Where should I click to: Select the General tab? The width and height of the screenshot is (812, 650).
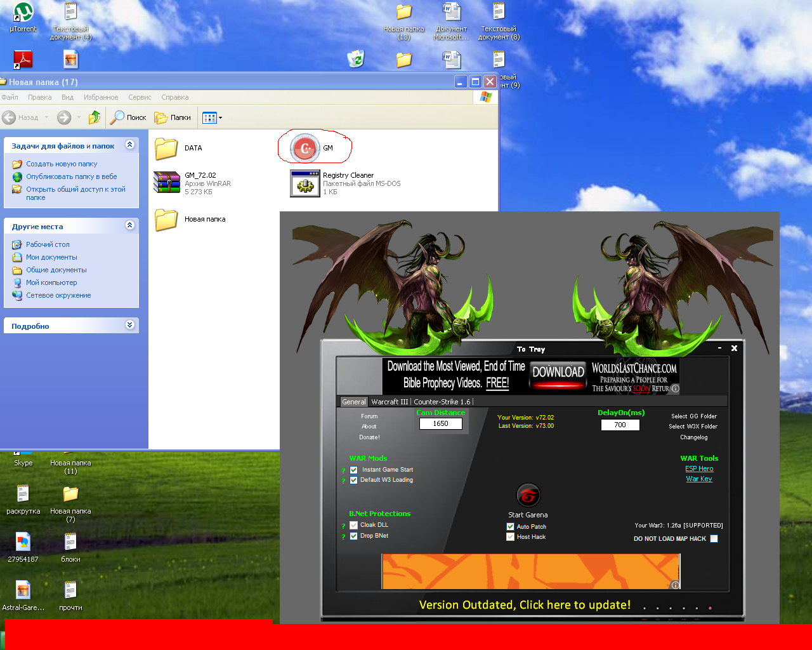point(354,402)
